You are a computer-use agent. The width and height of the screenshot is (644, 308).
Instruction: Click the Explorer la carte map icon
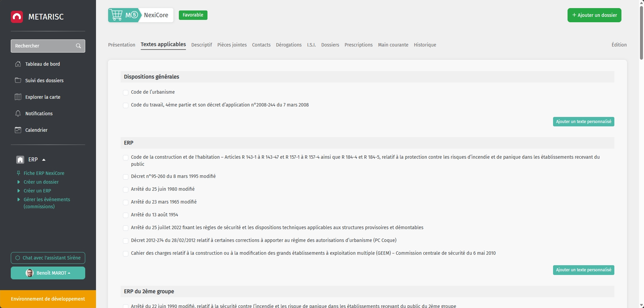(18, 97)
